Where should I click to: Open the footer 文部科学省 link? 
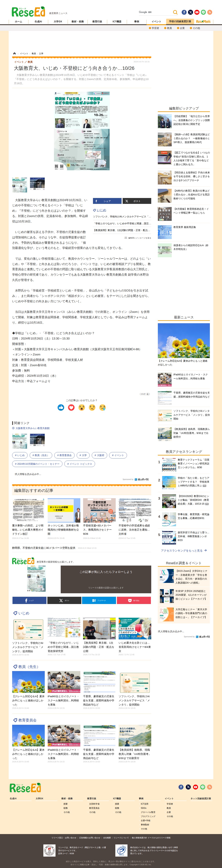pos(94,804)
